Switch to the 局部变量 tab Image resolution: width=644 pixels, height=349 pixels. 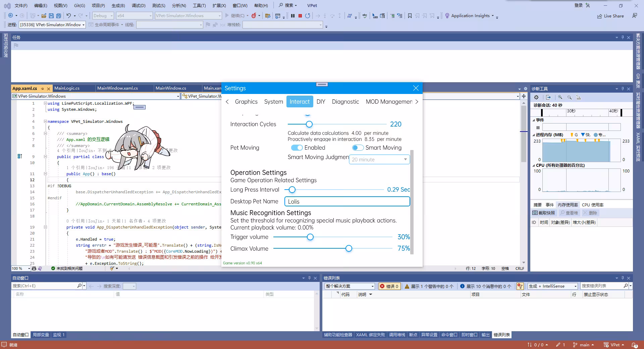tap(41, 335)
